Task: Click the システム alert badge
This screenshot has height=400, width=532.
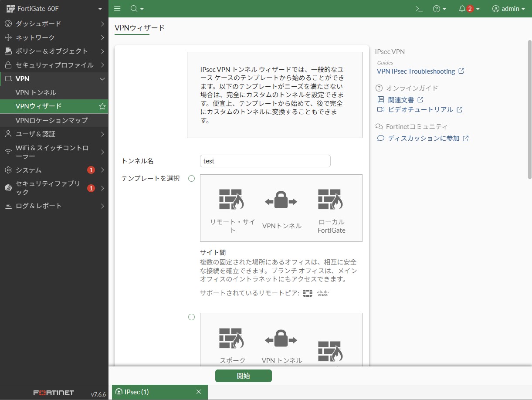Action: (91, 170)
